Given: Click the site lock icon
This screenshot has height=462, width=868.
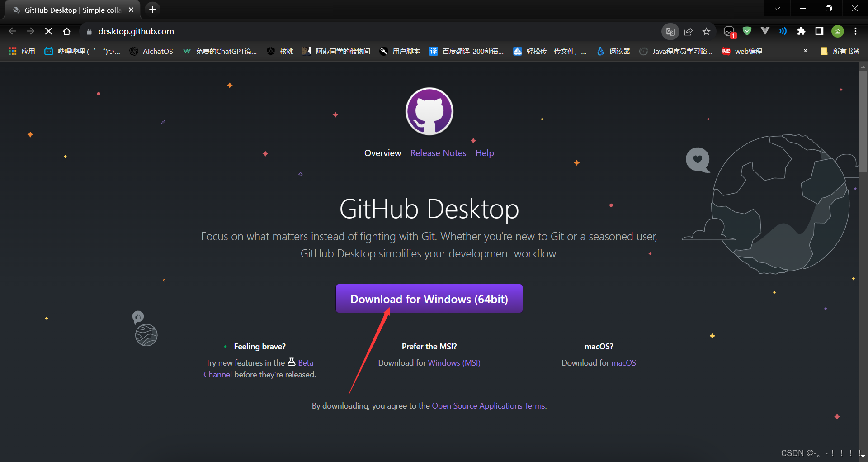Looking at the screenshot, I should (89, 32).
